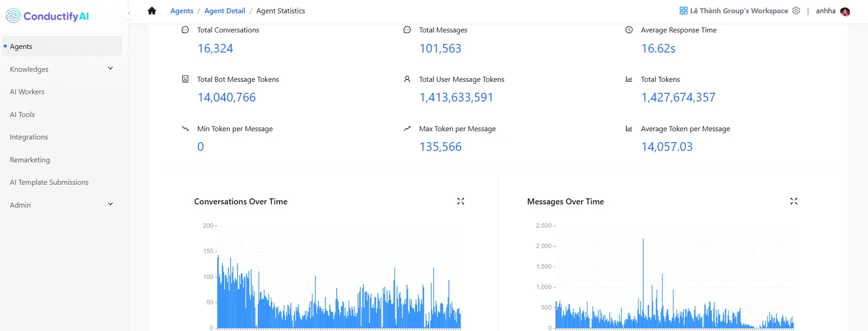This screenshot has height=331, width=868.
Task: Collapse the sidebar with the chevron
Action: click(x=129, y=13)
